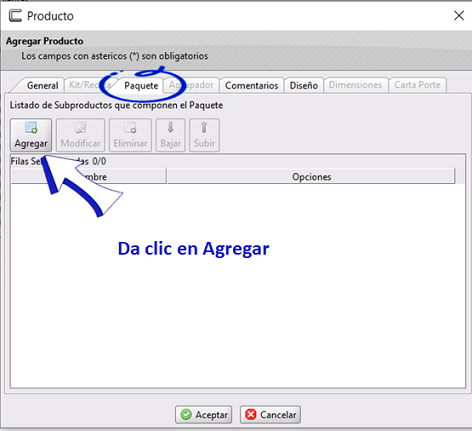Open the Carta Porte tab

pyautogui.click(x=417, y=85)
